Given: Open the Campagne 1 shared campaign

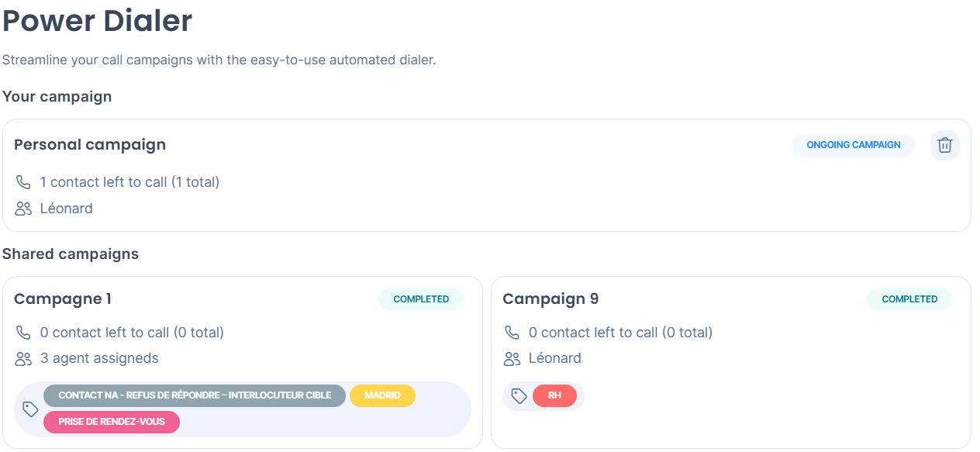Looking at the screenshot, I should point(63,299).
